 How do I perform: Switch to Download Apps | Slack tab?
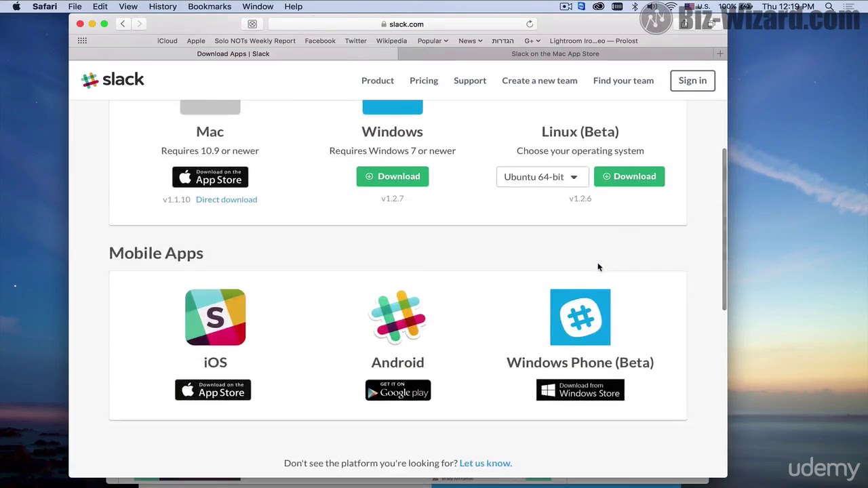point(233,54)
